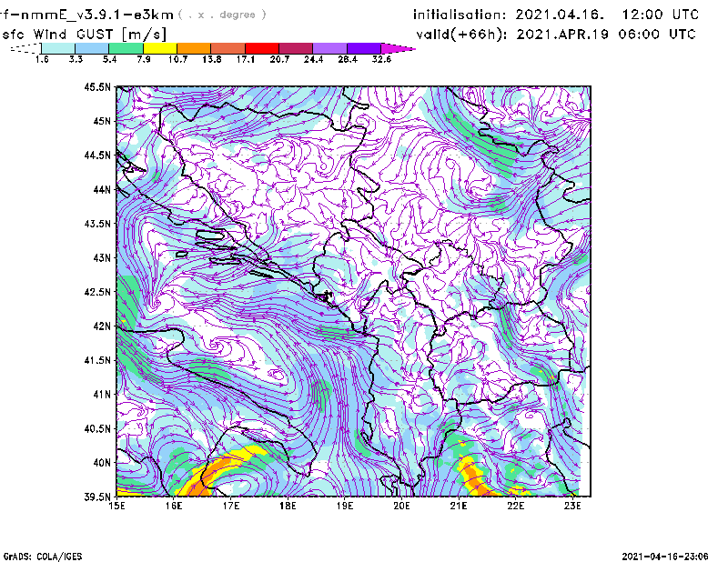Click the red 17.1–20.7 legend swatch

click(x=262, y=48)
